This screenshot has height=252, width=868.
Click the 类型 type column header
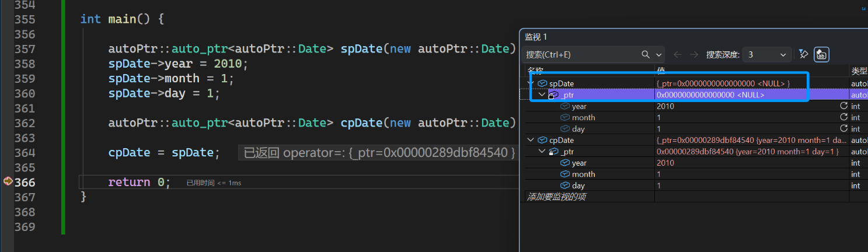[x=859, y=71]
